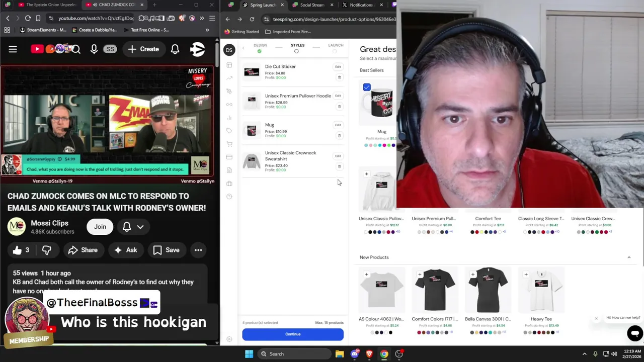
Task: Click the DS account avatar in Teespring
Action: click(229, 50)
